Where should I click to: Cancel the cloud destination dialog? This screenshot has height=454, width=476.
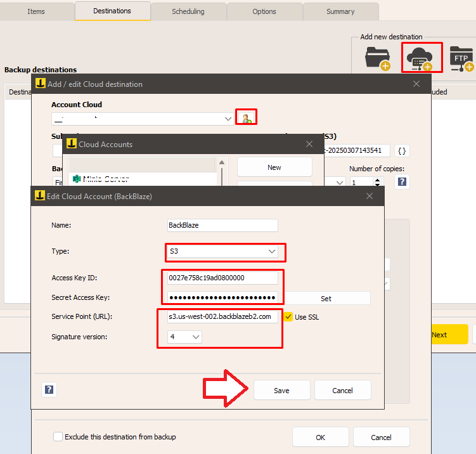382,438
